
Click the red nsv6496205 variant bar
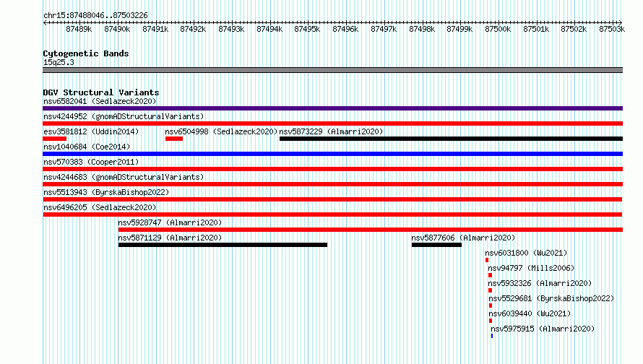pyautogui.click(x=332, y=214)
